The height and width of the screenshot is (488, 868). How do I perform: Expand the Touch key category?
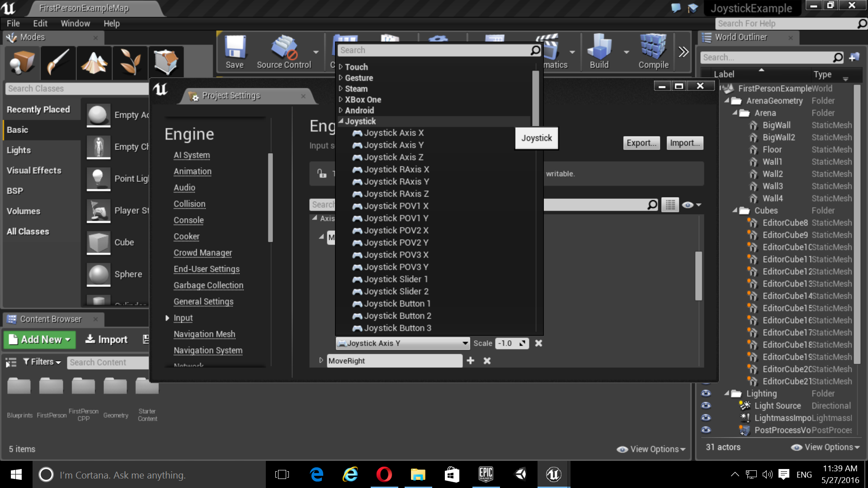click(x=341, y=67)
